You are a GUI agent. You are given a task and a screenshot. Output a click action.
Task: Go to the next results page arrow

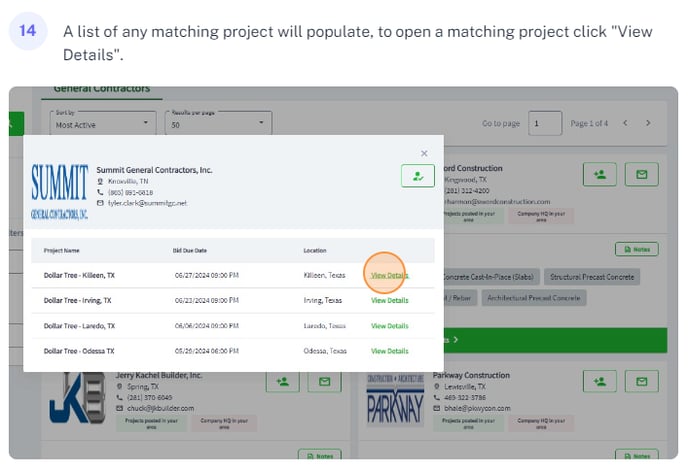[x=648, y=123]
